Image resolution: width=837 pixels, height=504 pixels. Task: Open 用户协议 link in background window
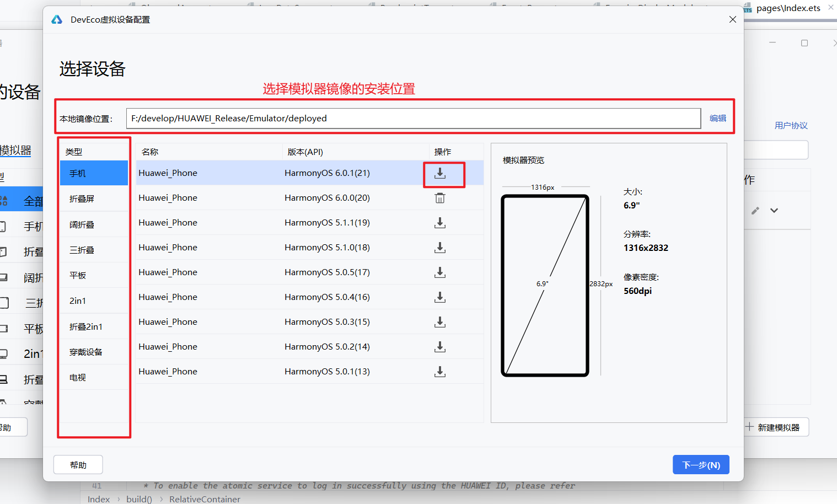pos(791,126)
